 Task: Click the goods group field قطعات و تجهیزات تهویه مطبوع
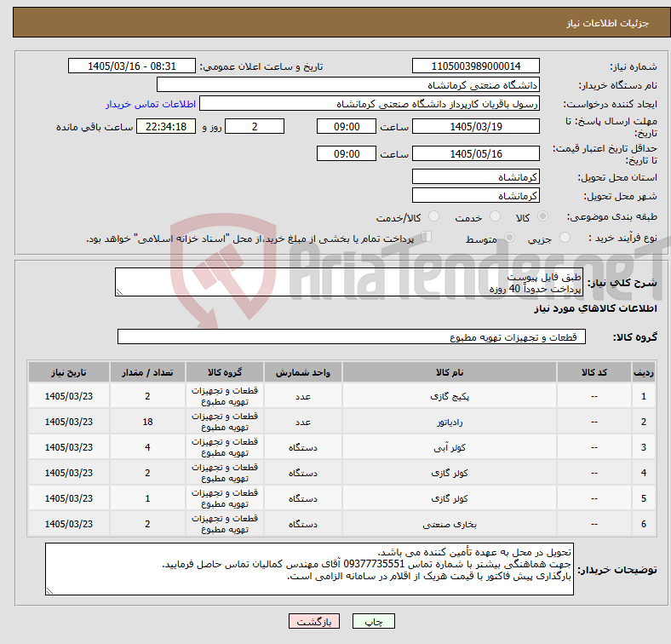[x=352, y=336]
